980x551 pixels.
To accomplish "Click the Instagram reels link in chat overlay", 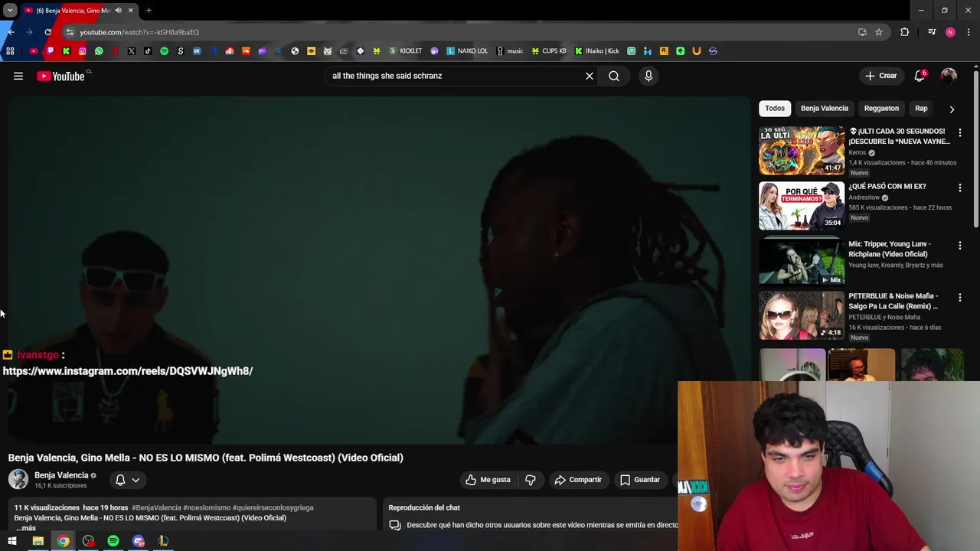I will pyautogui.click(x=128, y=371).
